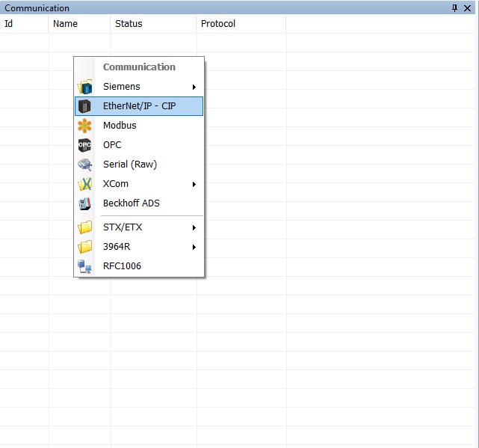Screen dimensions: 479x448
Task: Open the XCom menu entry
Action: coord(139,184)
